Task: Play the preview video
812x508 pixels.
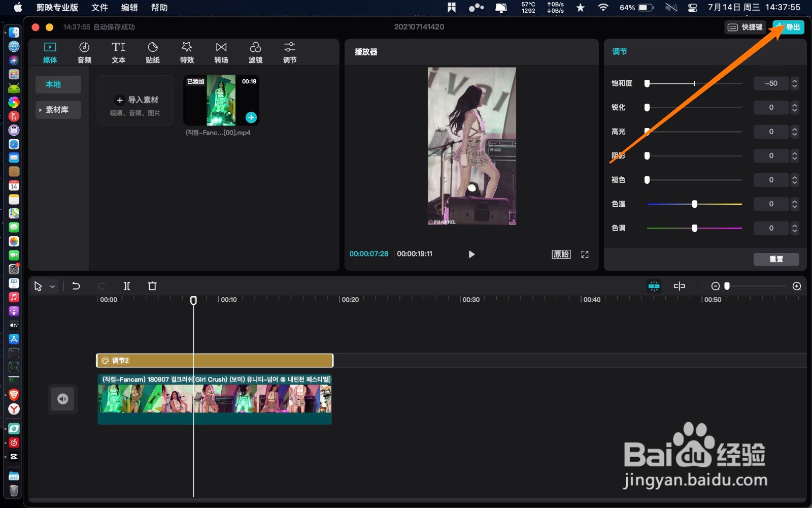Action: [471, 254]
